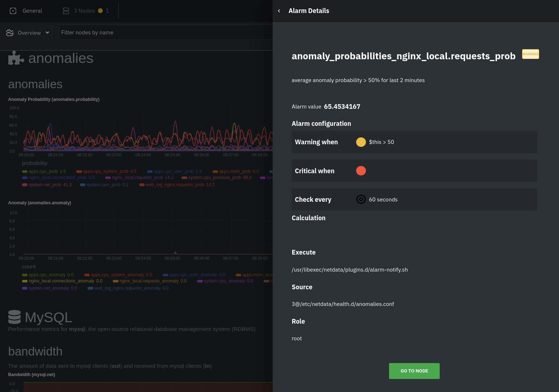Click the GO TO NODE button
The height and width of the screenshot is (392, 559).
414,371
